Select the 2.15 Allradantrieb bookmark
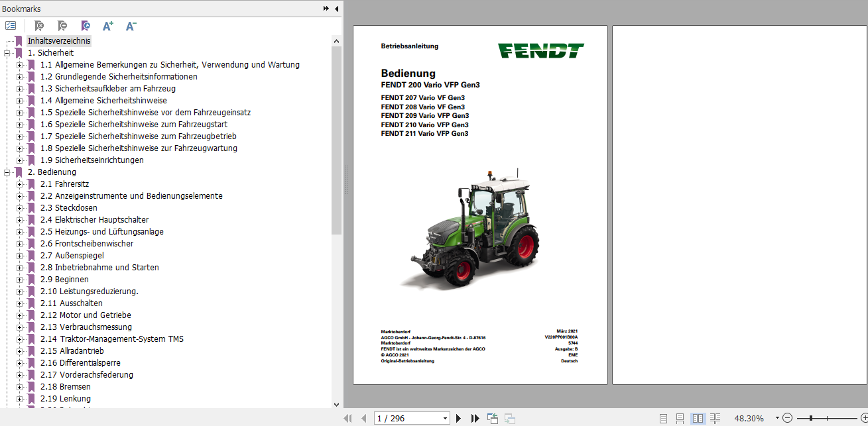The height and width of the screenshot is (426, 868). [72, 351]
